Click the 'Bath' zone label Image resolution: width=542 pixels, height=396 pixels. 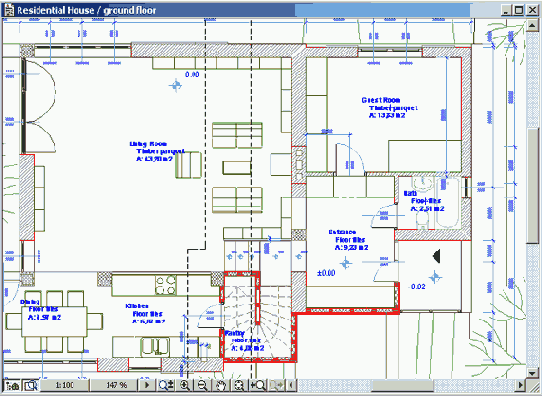coord(410,193)
